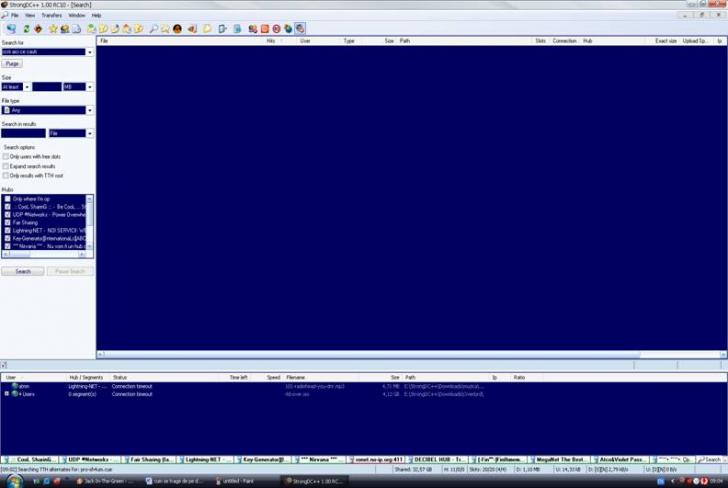Toggle Expand search results checkbox
The image size is (728, 488).
[6, 166]
